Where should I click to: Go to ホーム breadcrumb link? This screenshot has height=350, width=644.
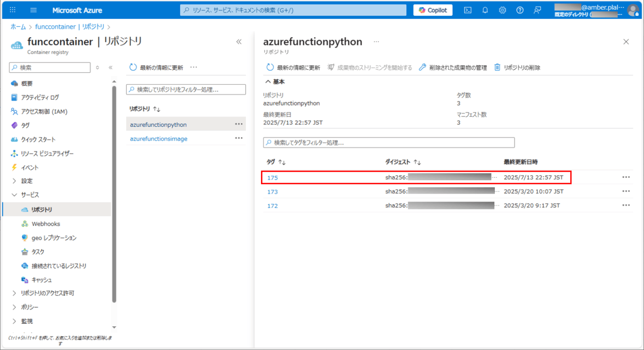click(18, 27)
